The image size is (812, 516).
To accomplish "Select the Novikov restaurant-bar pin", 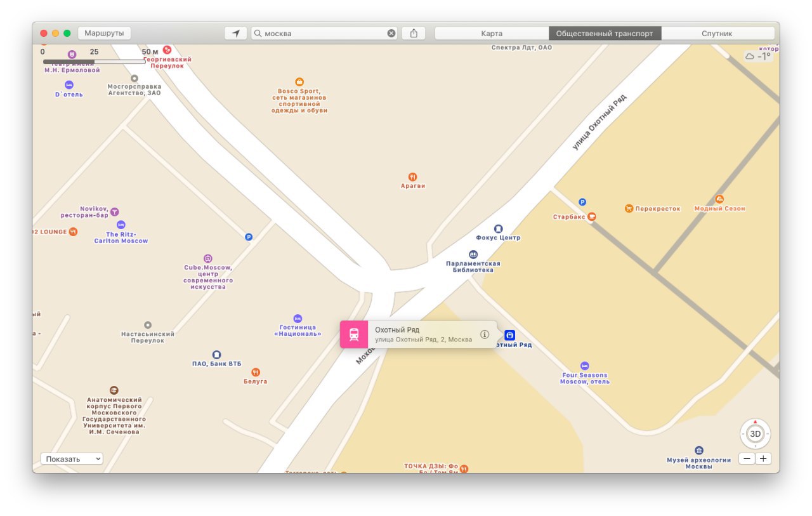I will pyautogui.click(x=115, y=211).
